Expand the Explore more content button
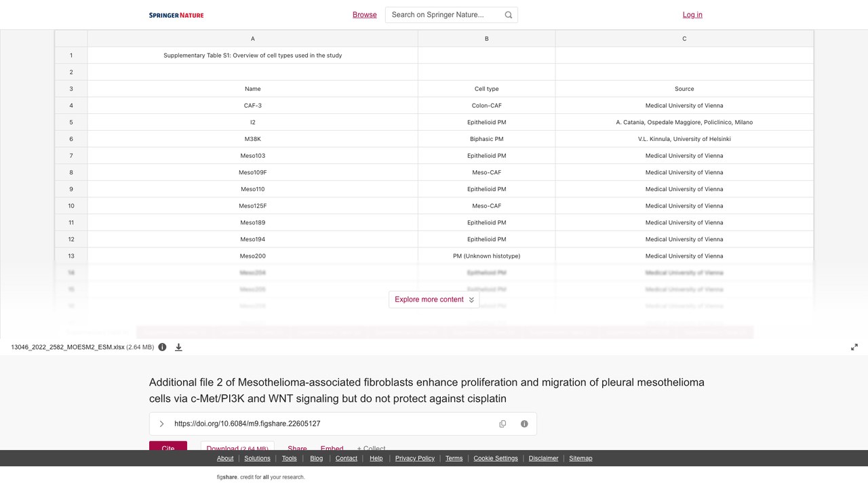Image resolution: width=868 pixels, height=488 pixels. [434, 300]
